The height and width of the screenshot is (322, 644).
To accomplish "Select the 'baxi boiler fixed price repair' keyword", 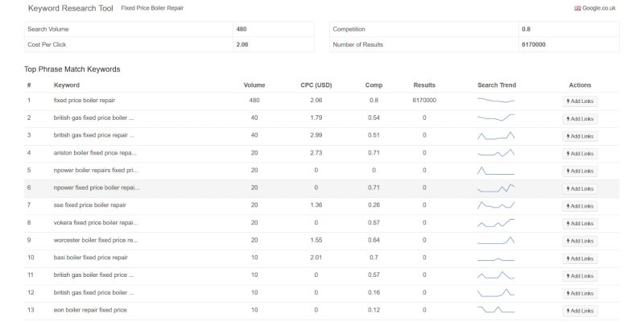I will click(x=90, y=258).
